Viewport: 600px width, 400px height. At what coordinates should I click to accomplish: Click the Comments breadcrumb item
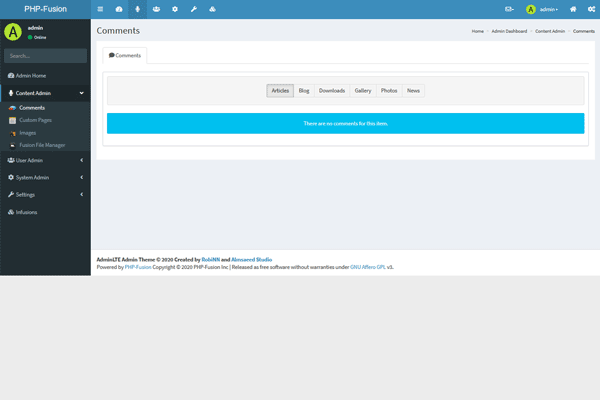click(584, 31)
